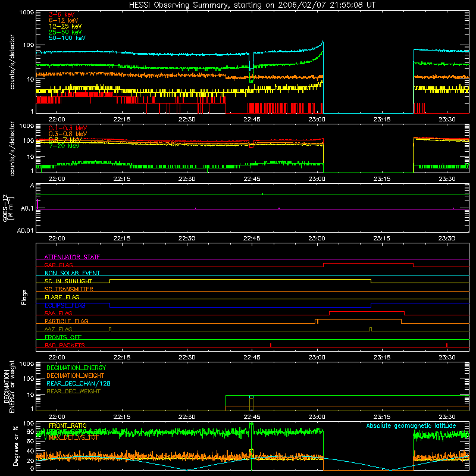Image resolution: width=476 pixels, height=476 pixels.
Task: Click the Absolute geomagnetic latitude label
Action: click(411, 425)
